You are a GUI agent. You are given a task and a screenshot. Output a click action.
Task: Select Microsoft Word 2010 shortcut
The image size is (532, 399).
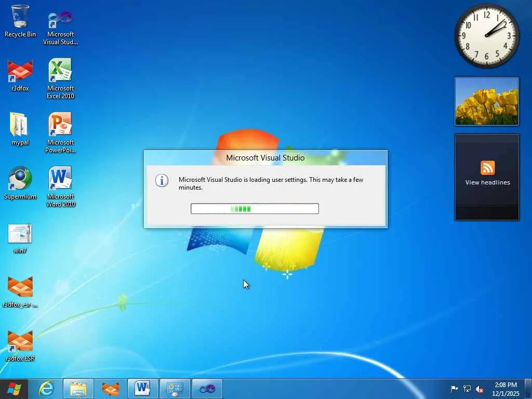(x=60, y=187)
